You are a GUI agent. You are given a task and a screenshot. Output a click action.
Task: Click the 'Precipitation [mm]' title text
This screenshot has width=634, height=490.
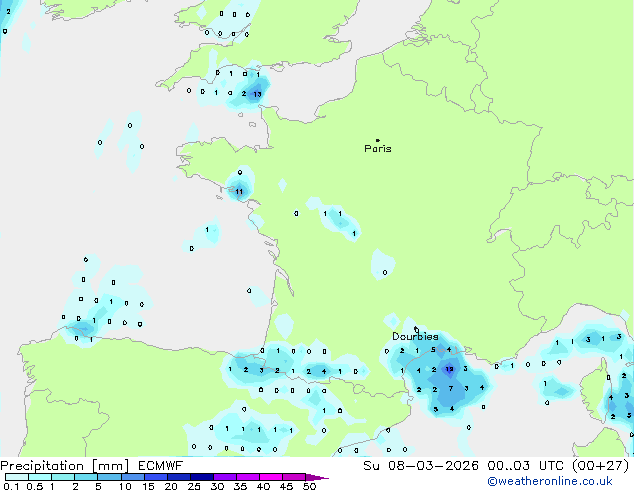[x=65, y=466]
